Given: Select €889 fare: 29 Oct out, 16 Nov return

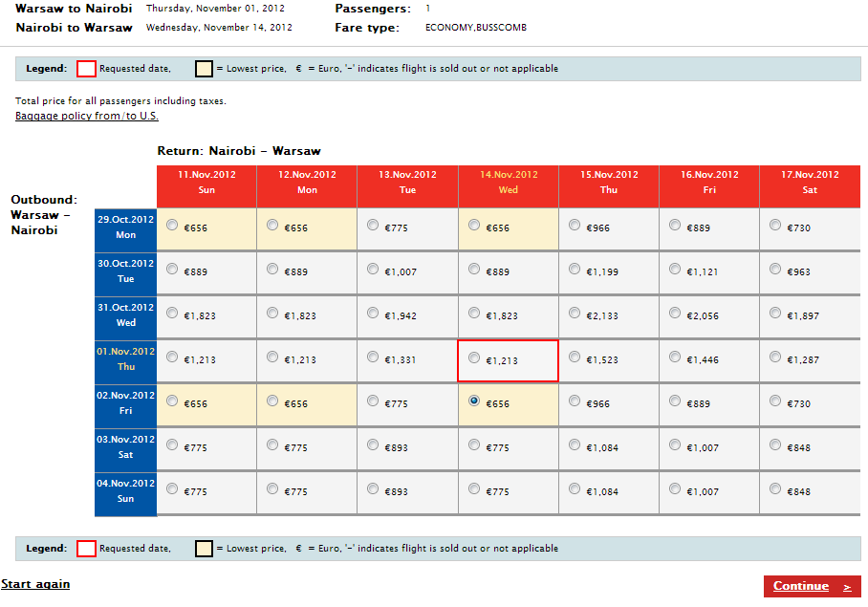Looking at the screenshot, I should (x=675, y=225).
